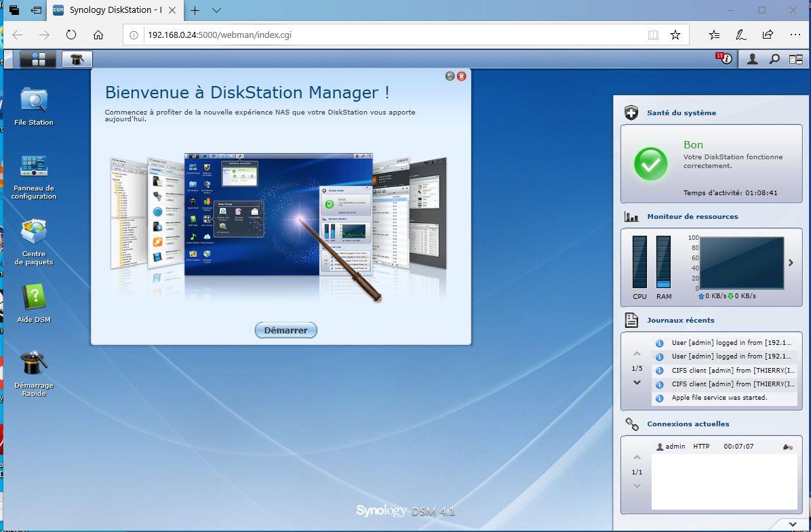This screenshot has width=811, height=532.
Task: Open the DSM main menu grid
Action: [x=38, y=60]
